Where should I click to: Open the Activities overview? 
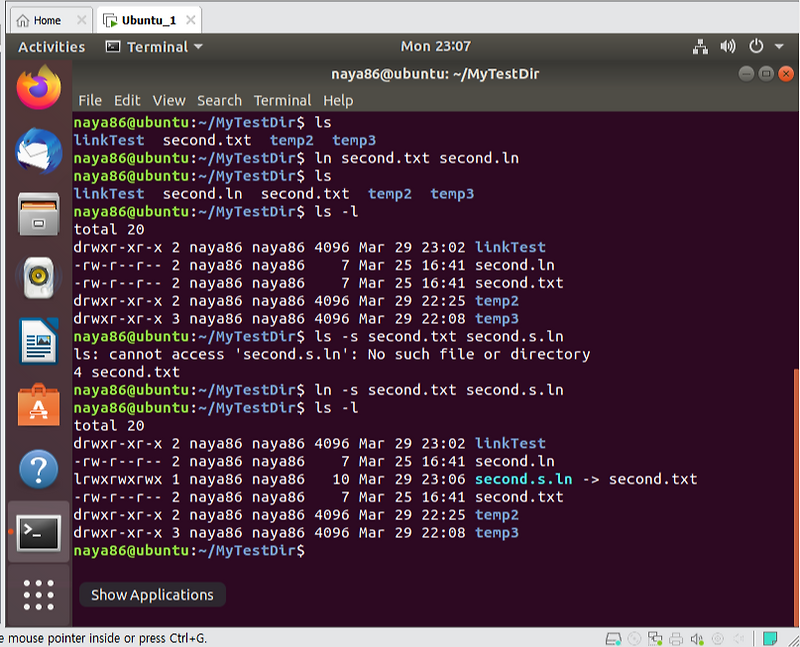click(51, 46)
